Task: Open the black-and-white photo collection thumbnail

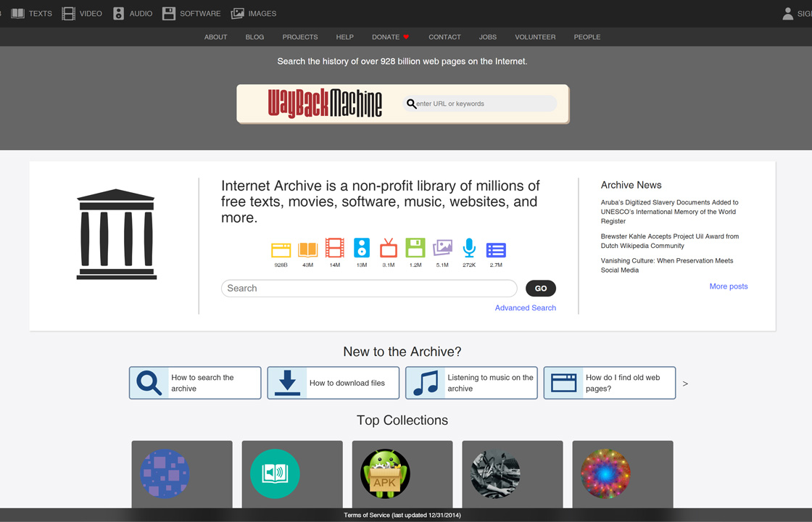Action: point(496,474)
